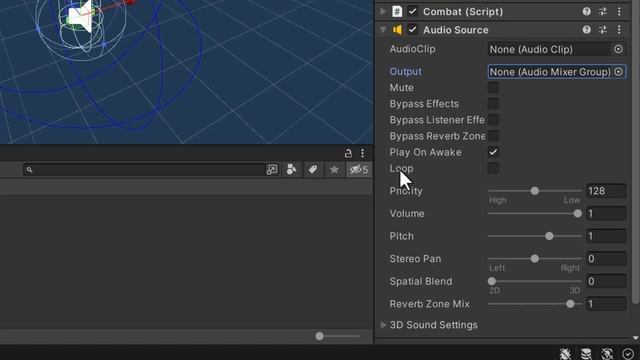Click Volume value field
This screenshot has height=360, width=640.
click(x=606, y=213)
